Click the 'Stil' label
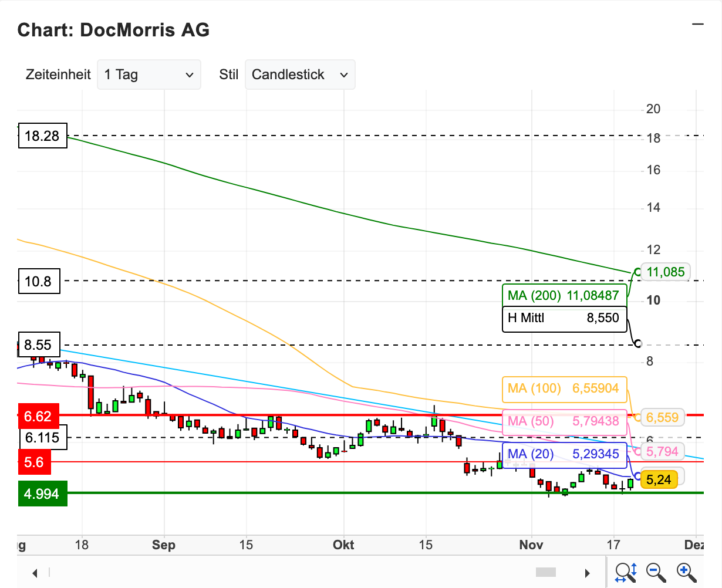 (228, 75)
